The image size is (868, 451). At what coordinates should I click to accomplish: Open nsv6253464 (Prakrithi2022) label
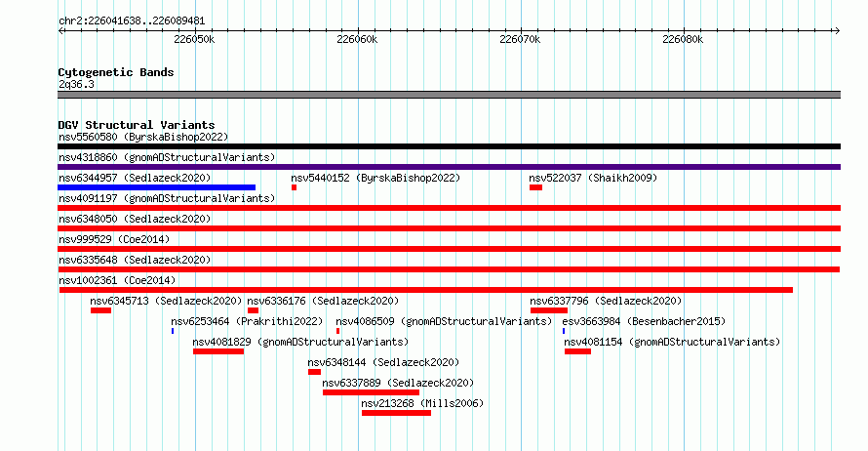(x=247, y=321)
